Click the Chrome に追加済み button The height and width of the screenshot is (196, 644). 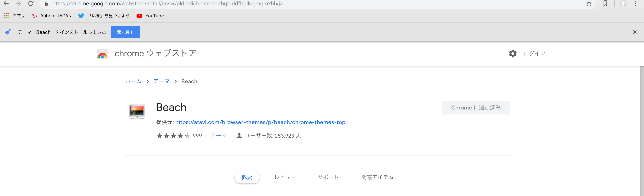point(476,108)
